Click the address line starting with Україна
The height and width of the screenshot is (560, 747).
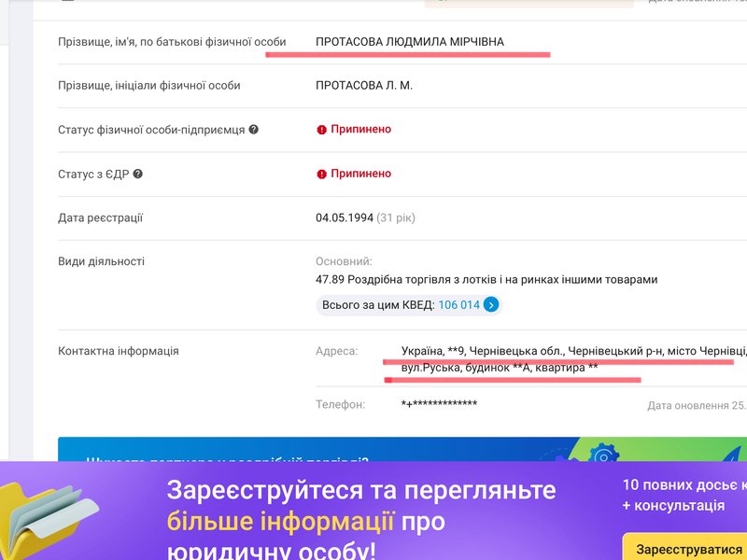click(x=574, y=352)
